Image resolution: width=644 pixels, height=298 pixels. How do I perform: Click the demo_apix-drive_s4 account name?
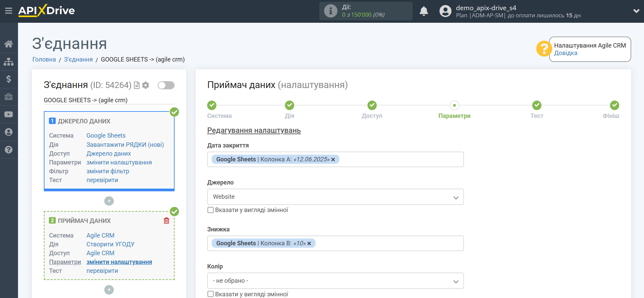486,8
